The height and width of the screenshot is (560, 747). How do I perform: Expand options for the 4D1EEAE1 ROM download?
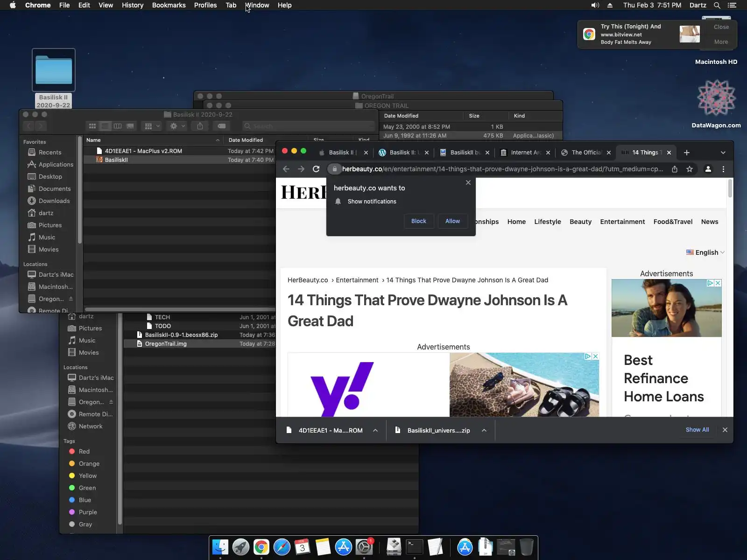click(x=375, y=430)
